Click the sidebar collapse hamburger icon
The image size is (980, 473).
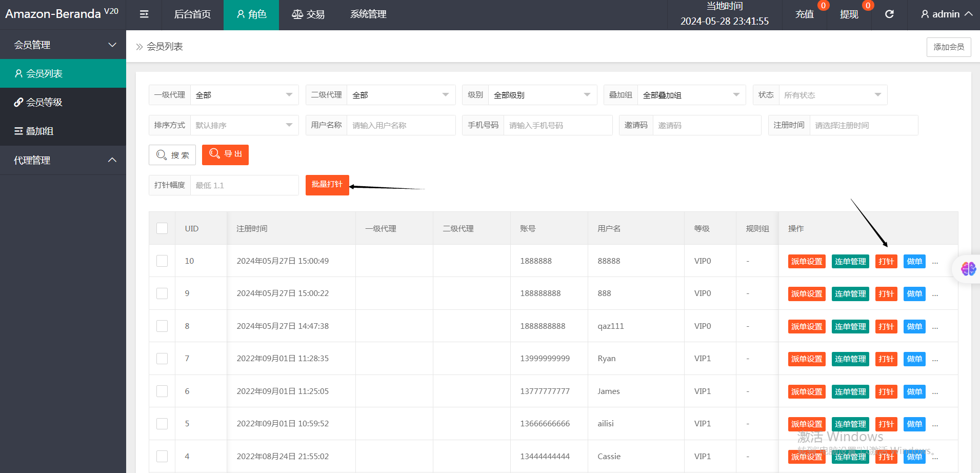coord(144,14)
